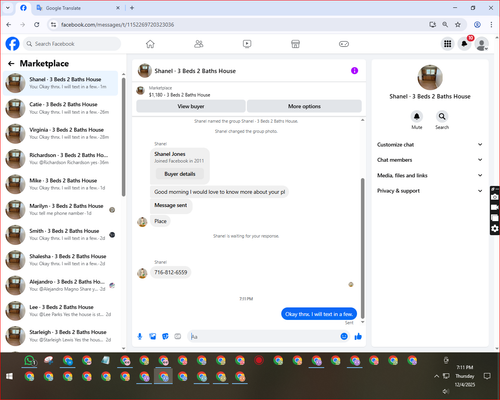Image resolution: width=500 pixels, height=400 pixels.
Task: Open Virginia - 3 Beds 2 Baths House chat
Action: (x=61, y=134)
